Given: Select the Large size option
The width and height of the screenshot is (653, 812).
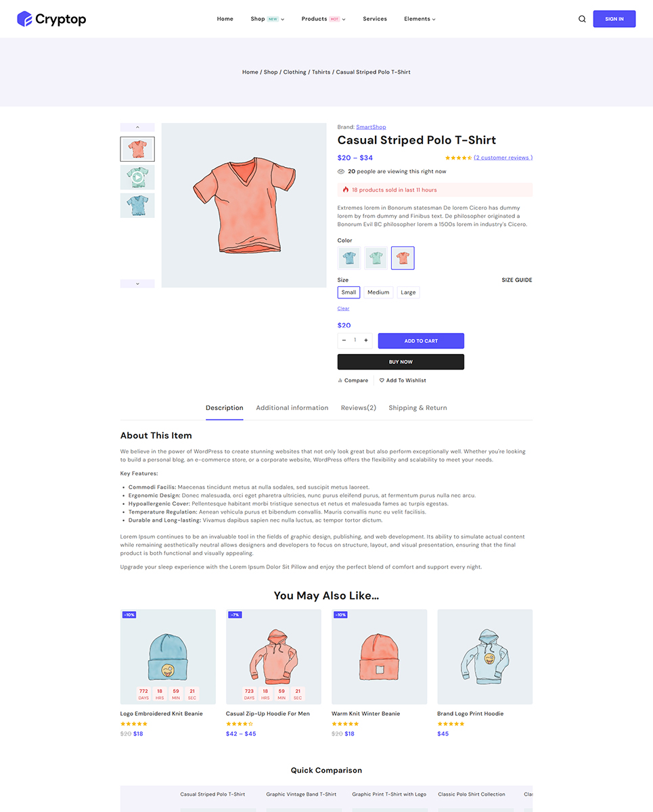Looking at the screenshot, I should tap(408, 292).
